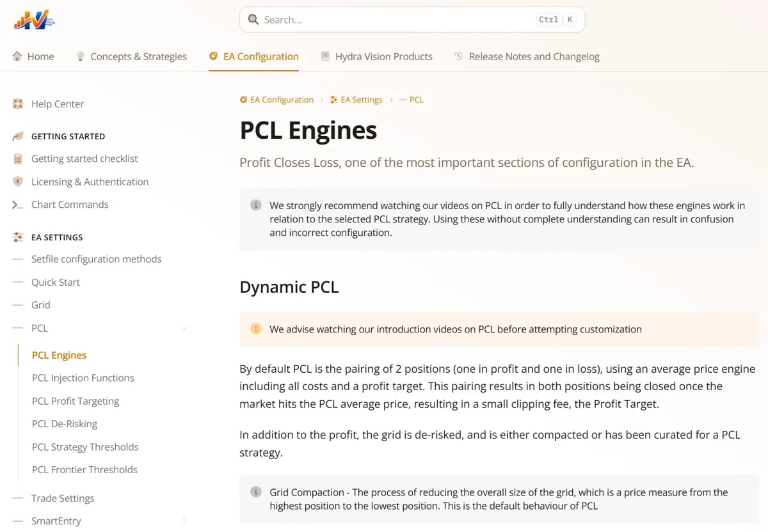Viewport: 768px width, 532px height.
Task: Open PCL De-Risking page
Action: click(x=65, y=423)
